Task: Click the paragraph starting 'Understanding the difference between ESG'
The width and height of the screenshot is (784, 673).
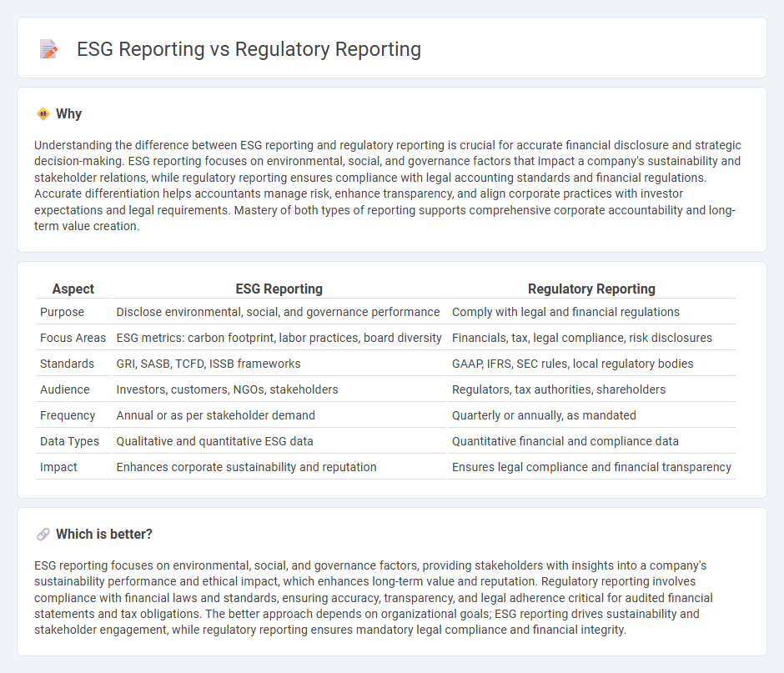Action: coord(388,185)
